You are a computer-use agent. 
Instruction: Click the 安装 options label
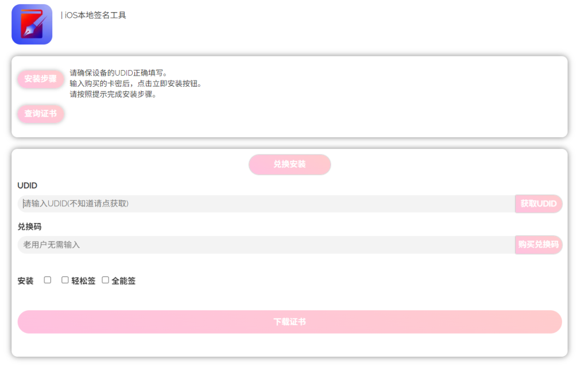point(25,281)
